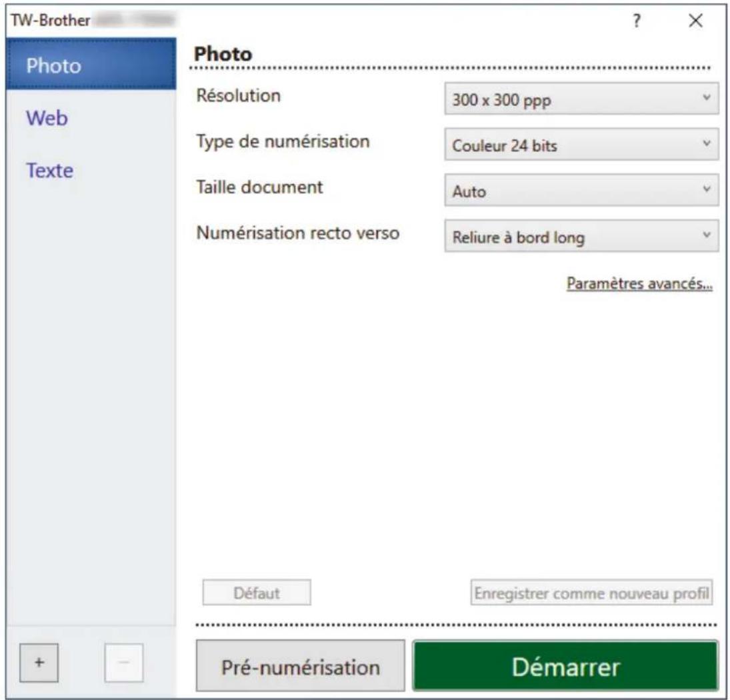Start scanning with the green Démarrer button
The width and height of the screenshot is (730, 700).
coord(565,666)
